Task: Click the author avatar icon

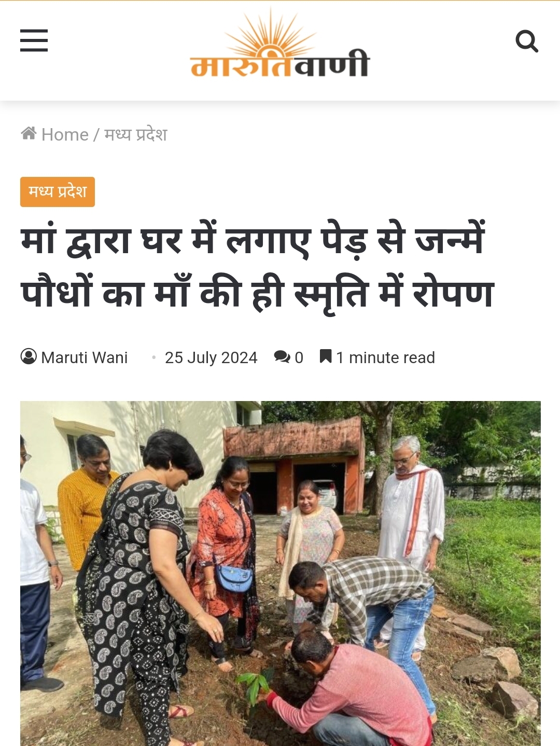Action: point(29,356)
